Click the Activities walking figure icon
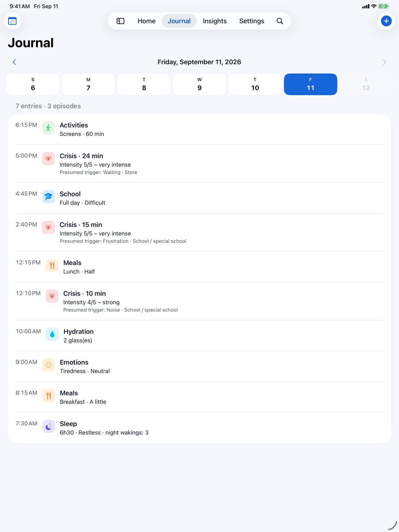 49,128
